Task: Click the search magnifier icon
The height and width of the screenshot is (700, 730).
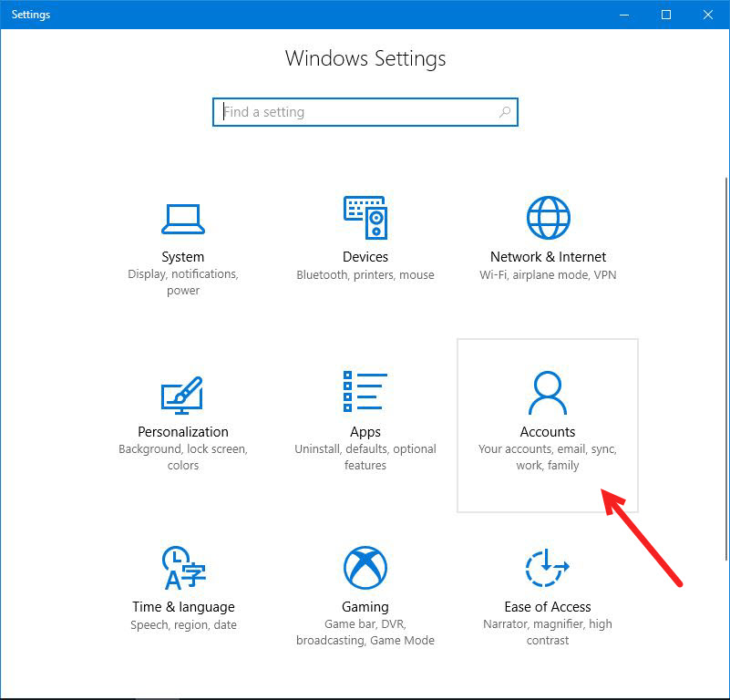Action: pos(505,112)
